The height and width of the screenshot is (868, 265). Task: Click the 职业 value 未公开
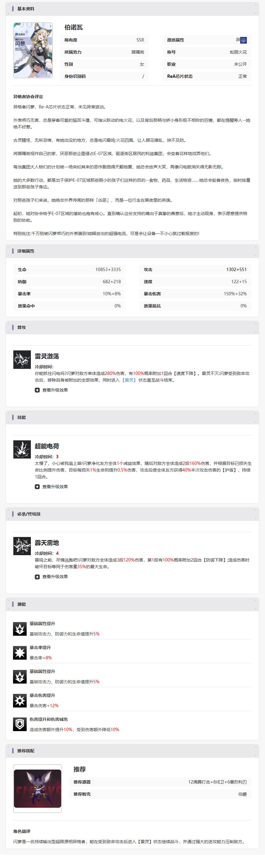[240, 65]
